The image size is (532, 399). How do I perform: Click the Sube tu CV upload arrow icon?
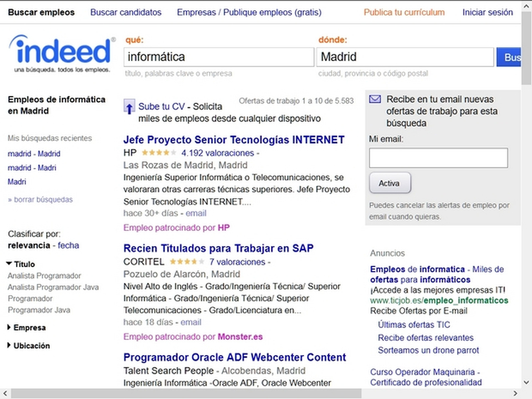(x=129, y=107)
